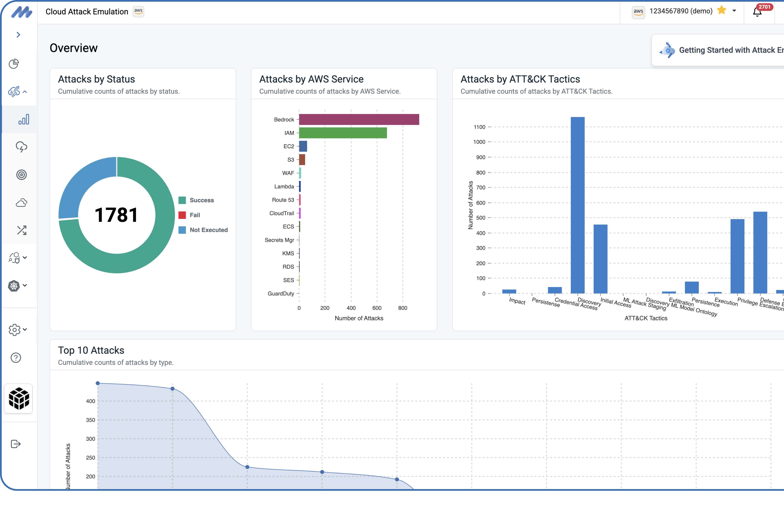Click the green IAM bar
Screen dimensions: 784x532
click(343, 133)
